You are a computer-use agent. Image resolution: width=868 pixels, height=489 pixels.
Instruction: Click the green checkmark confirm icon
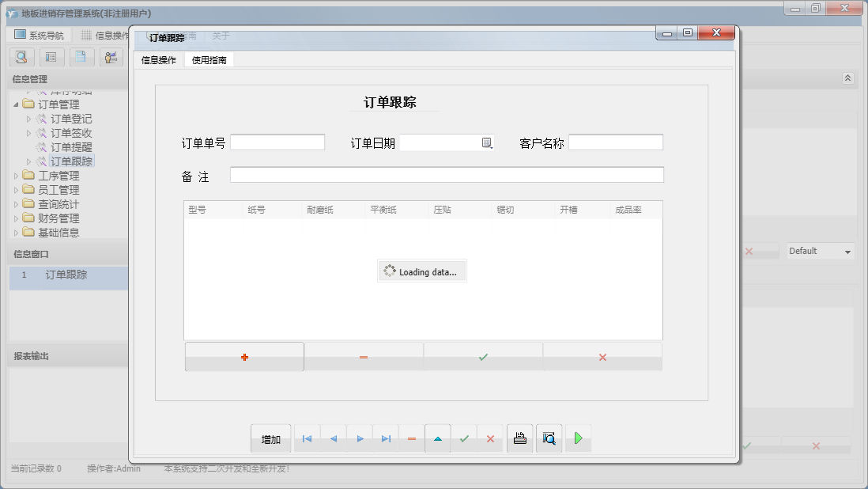pyautogui.click(x=464, y=438)
